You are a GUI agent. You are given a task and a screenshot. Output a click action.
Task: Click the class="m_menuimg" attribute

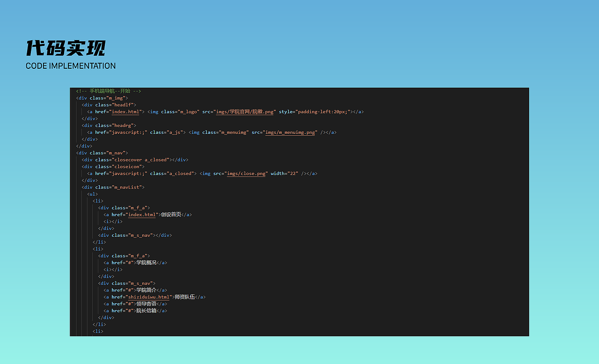point(225,132)
